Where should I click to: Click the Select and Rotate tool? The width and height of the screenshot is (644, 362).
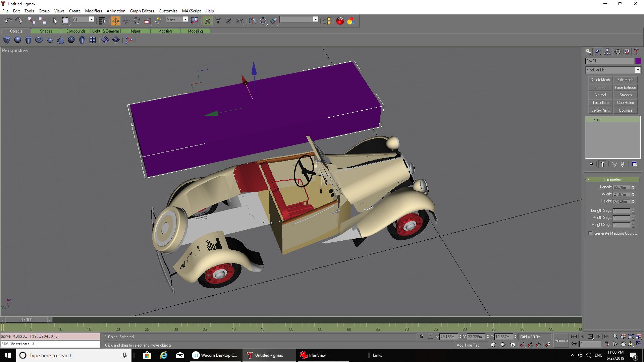click(x=137, y=21)
